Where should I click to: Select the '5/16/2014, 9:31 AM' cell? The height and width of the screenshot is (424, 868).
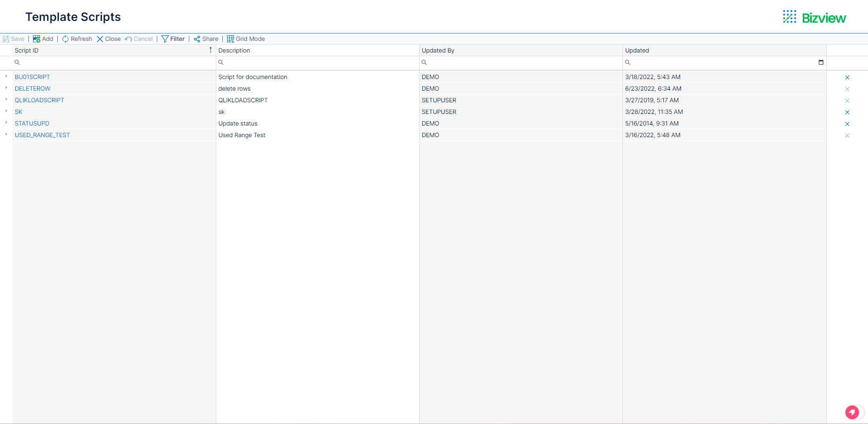(x=724, y=124)
